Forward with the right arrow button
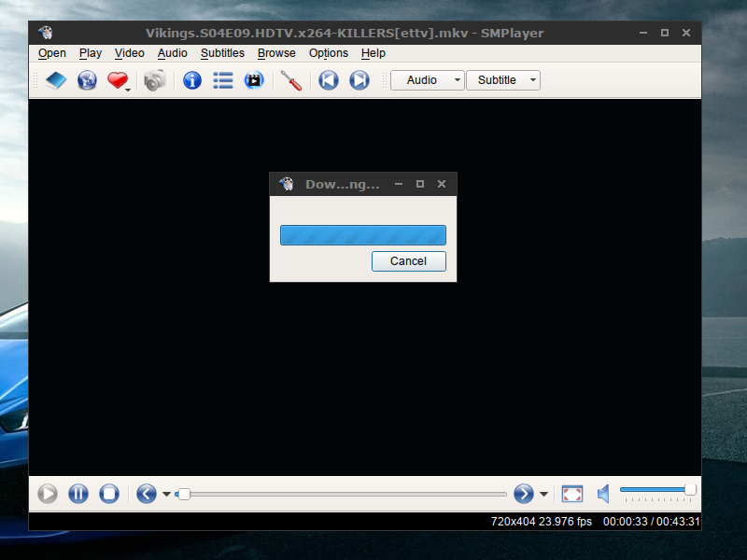 [x=524, y=494]
